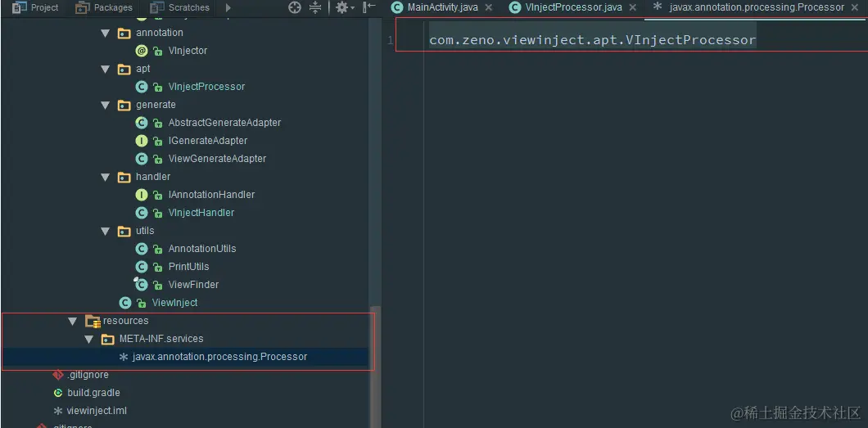Close the VInjectProcessor.java tab
Screen dimensions: 868x428
point(633,7)
